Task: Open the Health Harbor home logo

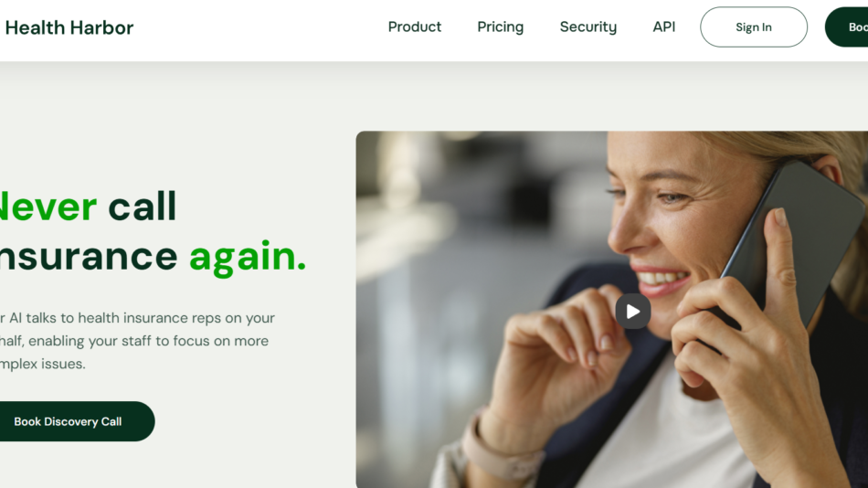Action: tap(69, 27)
